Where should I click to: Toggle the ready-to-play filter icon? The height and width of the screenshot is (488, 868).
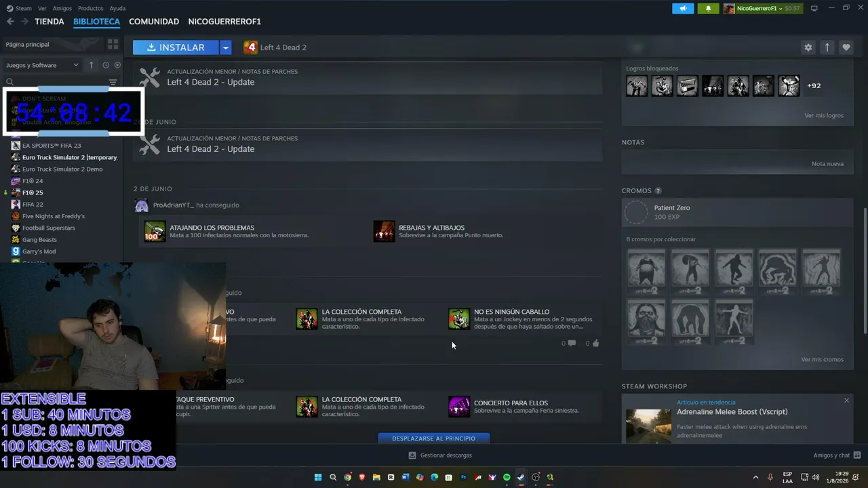coord(117,65)
